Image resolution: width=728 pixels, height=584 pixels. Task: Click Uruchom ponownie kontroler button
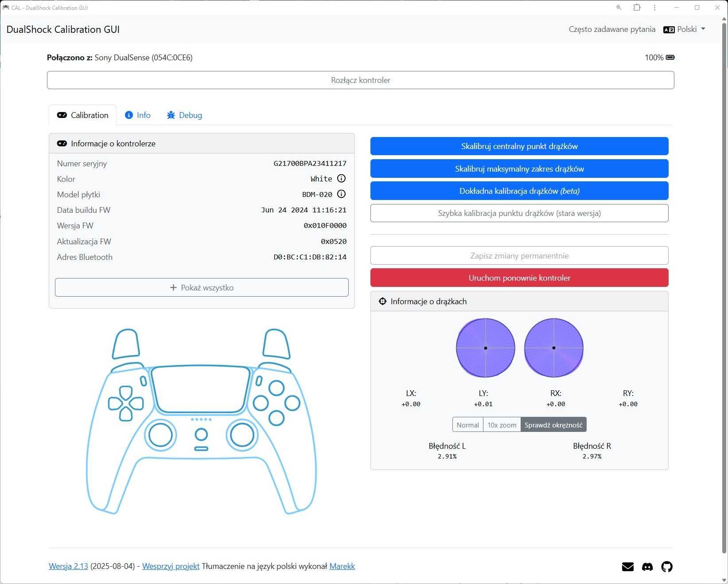click(519, 278)
